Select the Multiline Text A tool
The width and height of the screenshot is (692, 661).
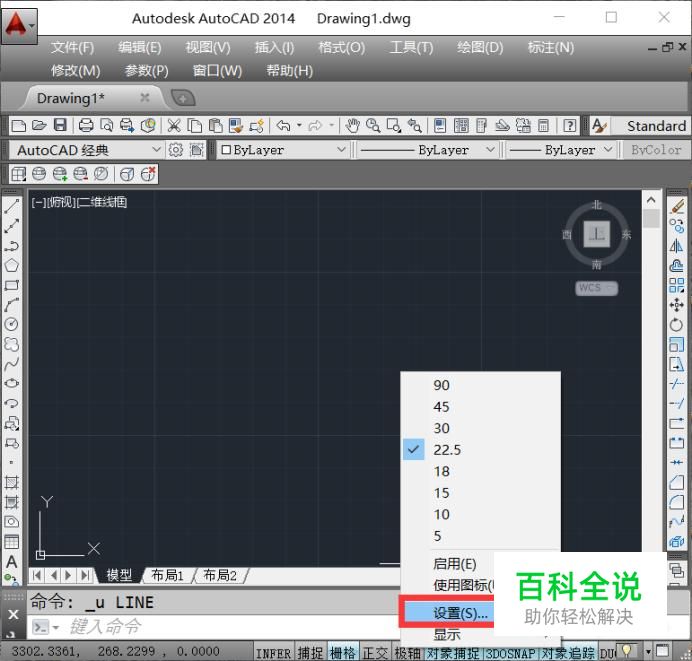[11, 562]
